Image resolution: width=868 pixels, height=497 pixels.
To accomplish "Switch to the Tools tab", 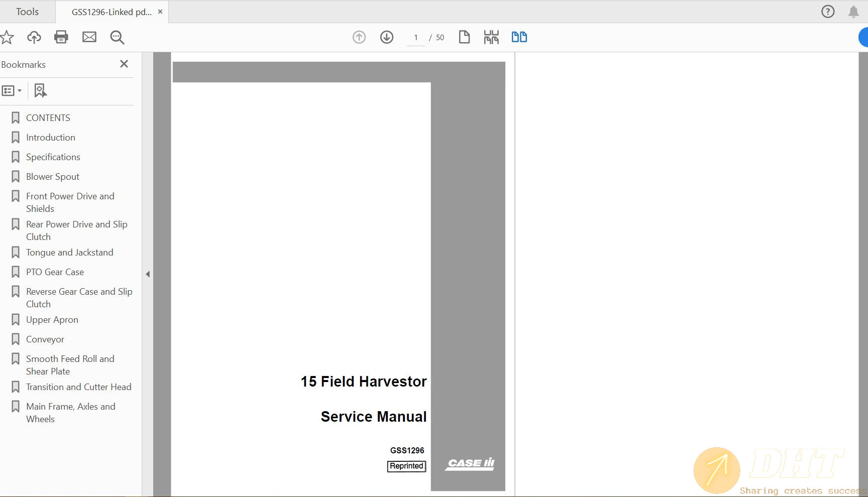I will (x=27, y=12).
